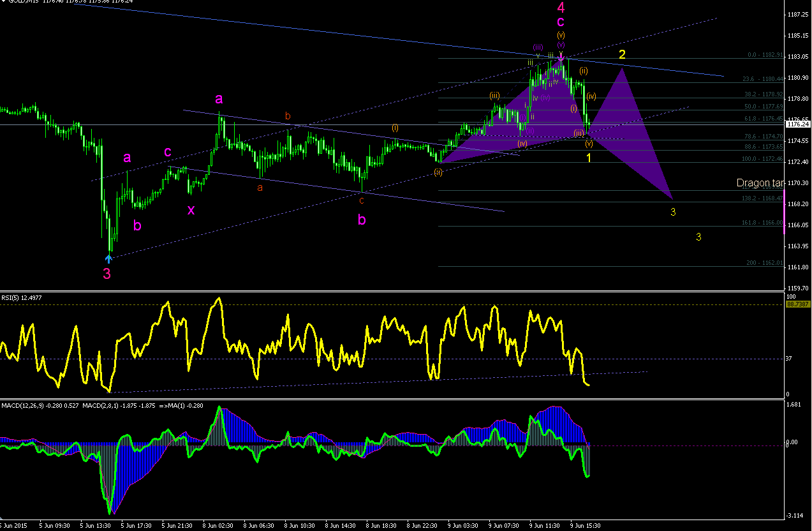Image resolution: width=812 pixels, height=531 pixels.
Task: Click the 'Dragon tar' text label
Action: [760, 183]
